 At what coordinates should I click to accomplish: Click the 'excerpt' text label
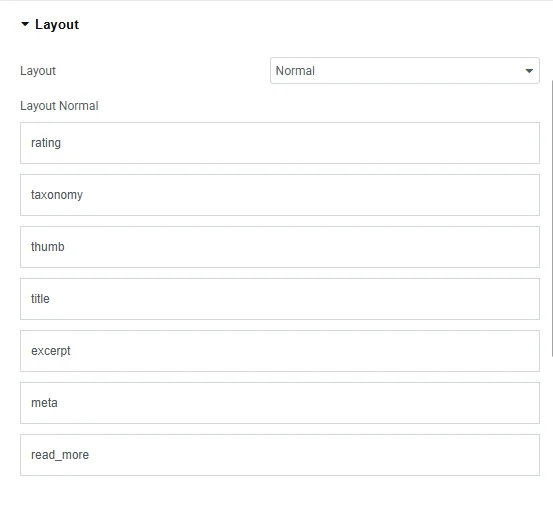coord(51,351)
